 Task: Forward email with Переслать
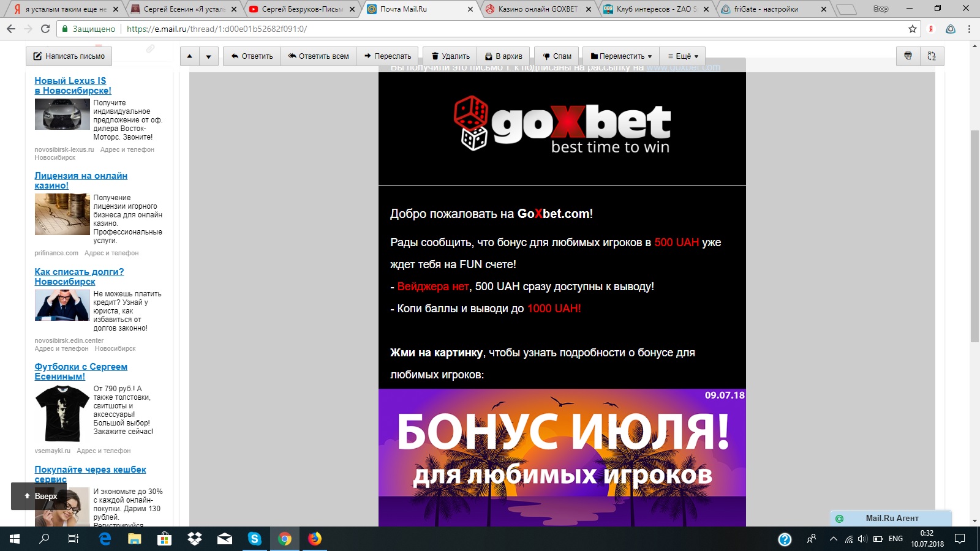pos(388,56)
